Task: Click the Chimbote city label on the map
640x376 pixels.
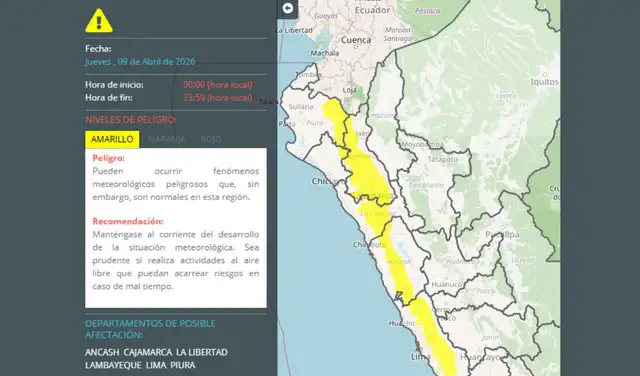Action: point(369,245)
